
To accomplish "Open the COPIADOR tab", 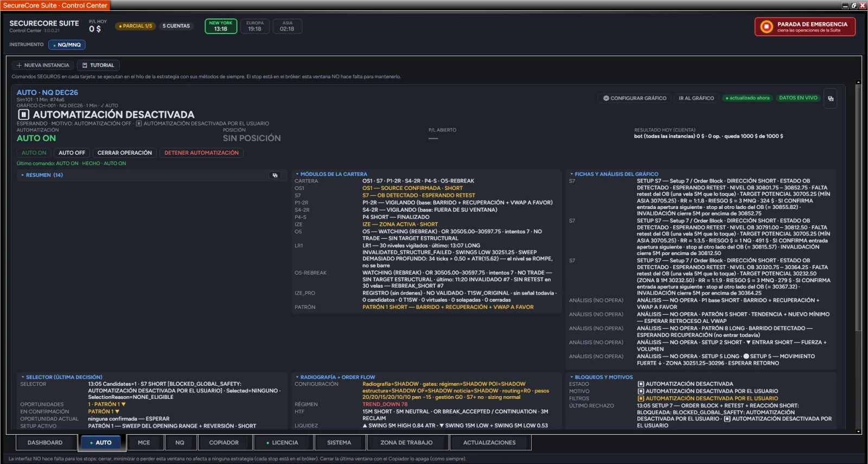I will (x=224, y=443).
